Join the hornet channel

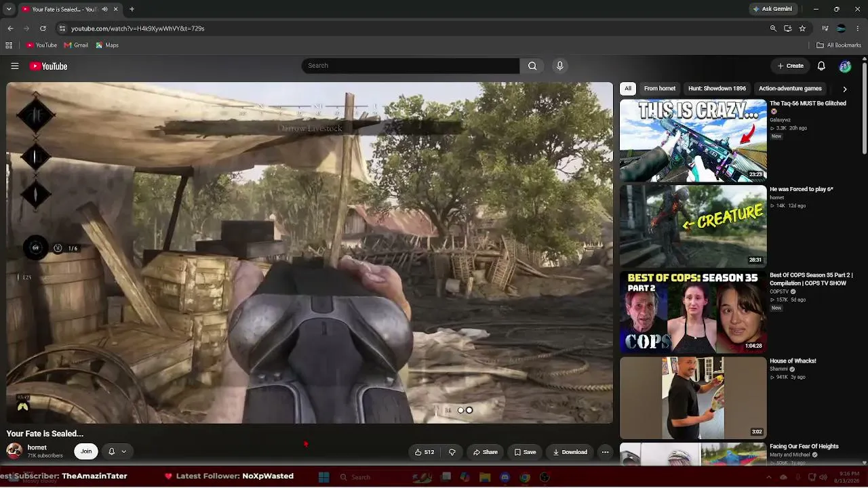pos(86,451)
